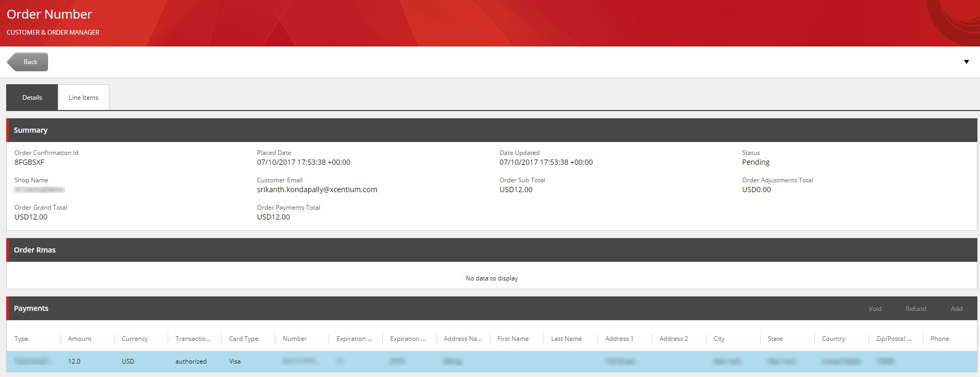Viewport: 980px width, 377px height.
Task: Click the Zip/Postal column header
Action: (894, 339)
